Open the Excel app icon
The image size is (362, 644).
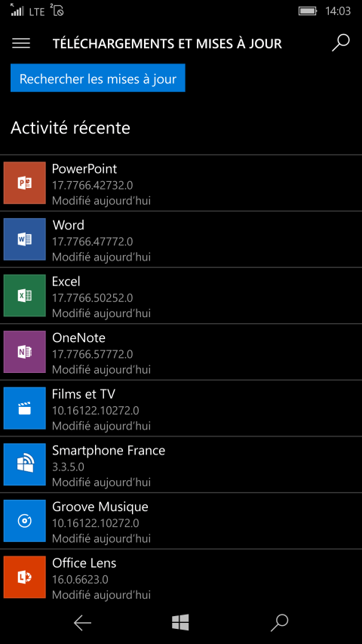pyautogui.click(x=25, y=295)
